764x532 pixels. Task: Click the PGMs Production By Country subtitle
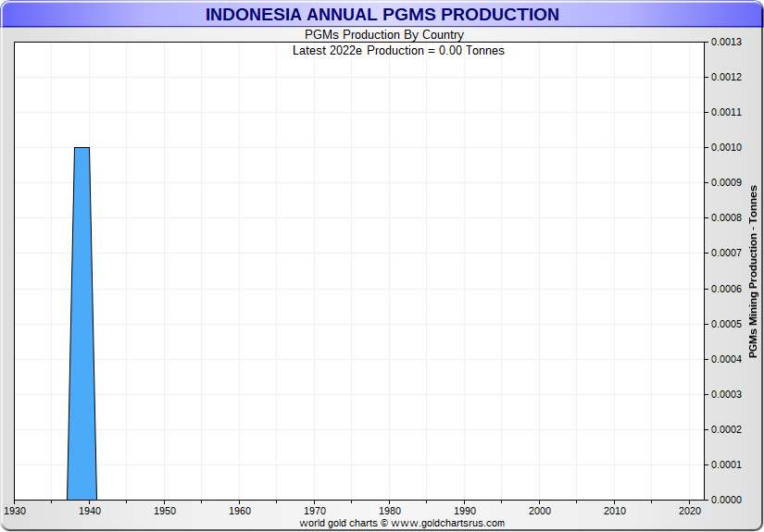coord(397,35)
